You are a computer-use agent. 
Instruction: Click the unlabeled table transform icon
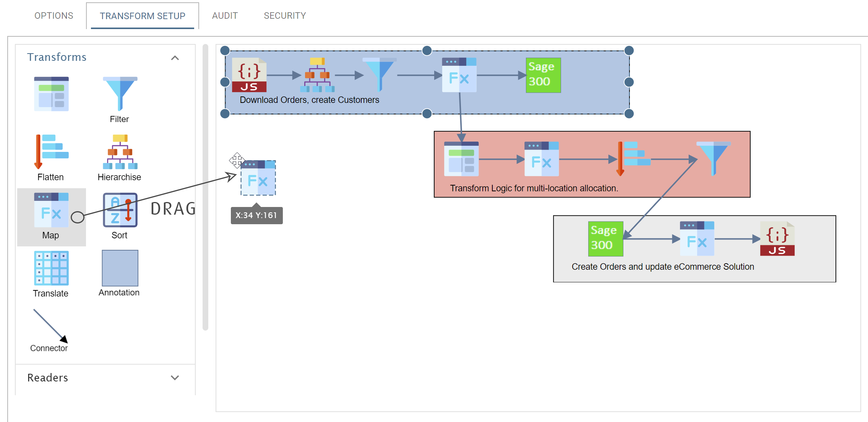(51, 94)
